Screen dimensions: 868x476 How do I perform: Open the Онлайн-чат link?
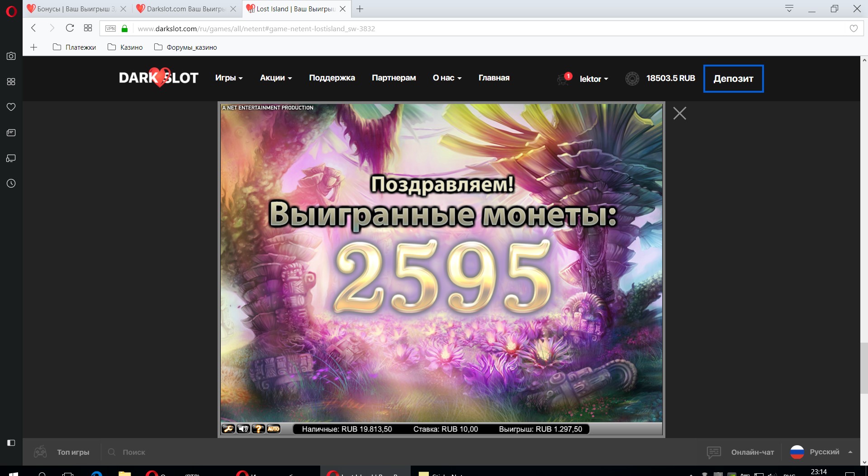tap(753, 452)
